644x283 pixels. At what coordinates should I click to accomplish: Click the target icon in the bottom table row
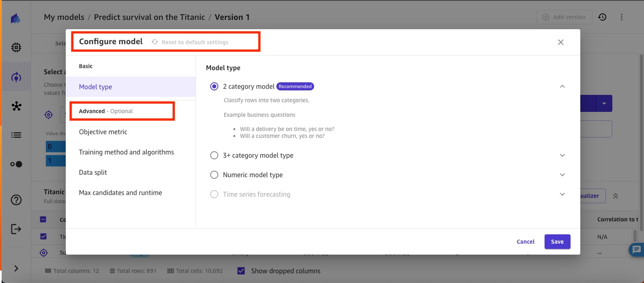click(x=43, y=253)
